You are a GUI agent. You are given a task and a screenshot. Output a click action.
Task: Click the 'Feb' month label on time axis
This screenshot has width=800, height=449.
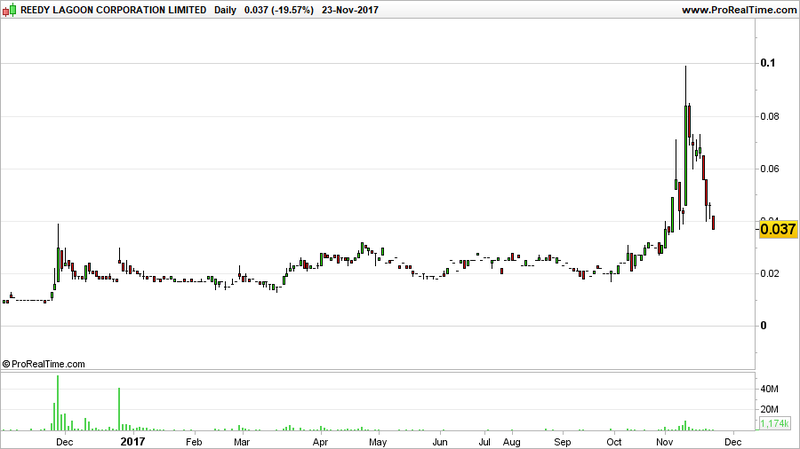click(x=194, y=442)
